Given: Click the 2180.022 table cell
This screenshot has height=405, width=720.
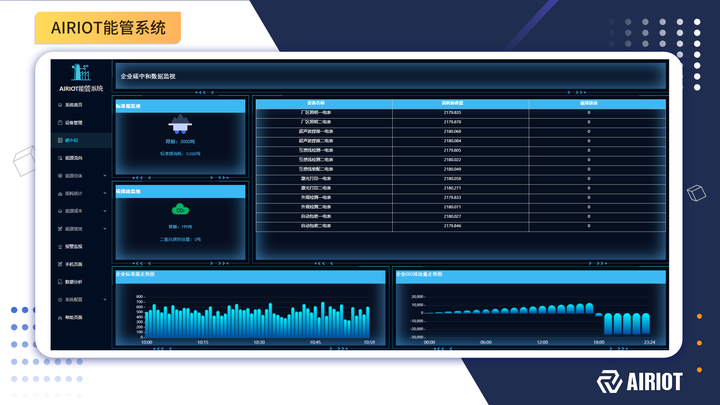Looking at the screenshot, I should 452,160.
